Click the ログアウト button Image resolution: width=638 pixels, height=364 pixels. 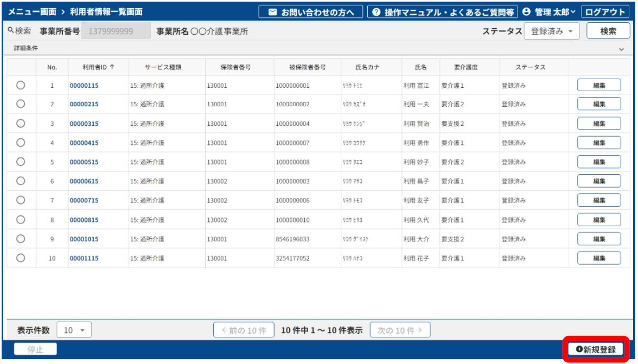(605, 12)
